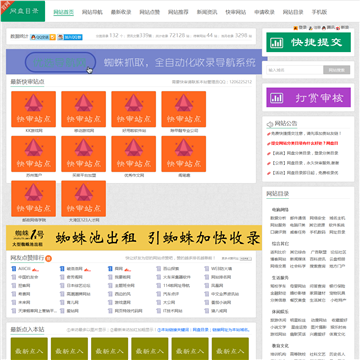Open the 论坛社区 directory subcategory
The height and width of the screenshot is (360, 360).
(337, 252)
